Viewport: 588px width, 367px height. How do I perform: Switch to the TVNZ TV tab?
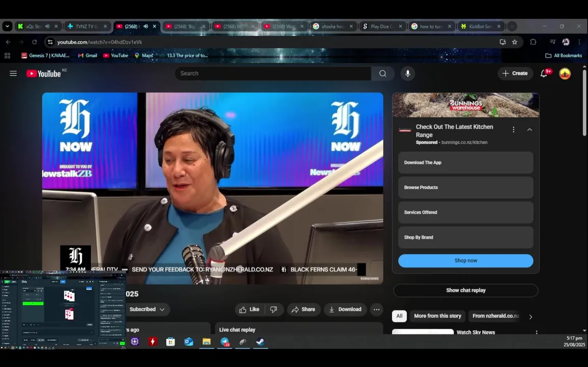(87, 27)
